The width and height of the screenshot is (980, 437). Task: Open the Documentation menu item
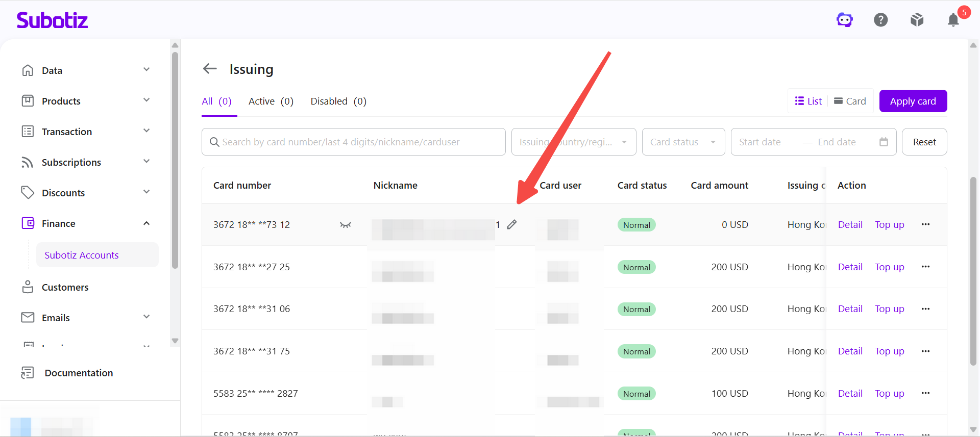pos(79,373)
